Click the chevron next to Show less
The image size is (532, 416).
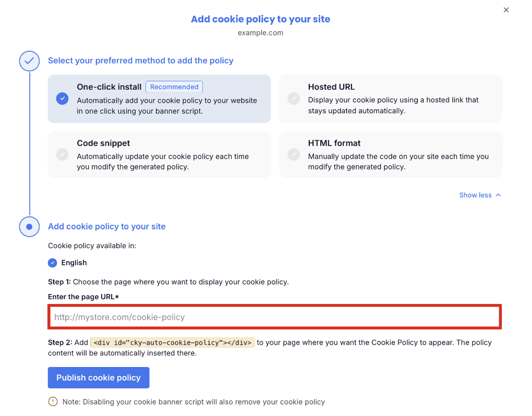pos(498,195)
